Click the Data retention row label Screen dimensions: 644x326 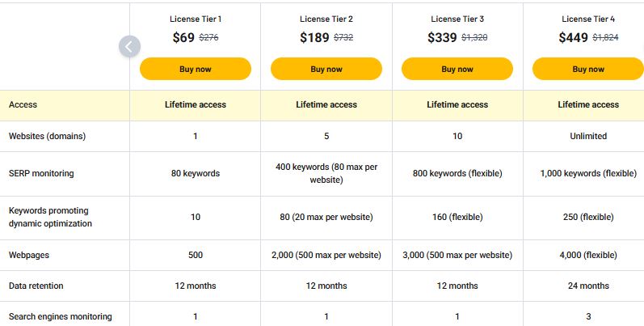pos(36,286)
